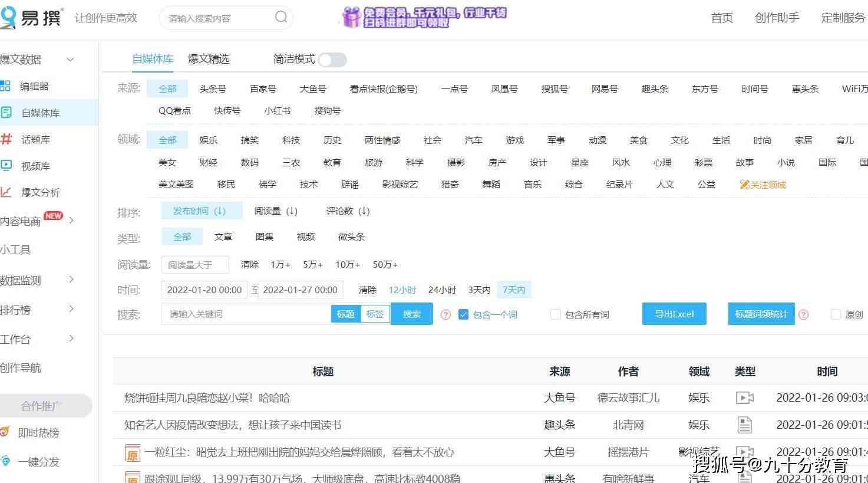Check 包含所有词 checkbox
This screenshot has width=868, height=483.
click(x=555, y=314)
